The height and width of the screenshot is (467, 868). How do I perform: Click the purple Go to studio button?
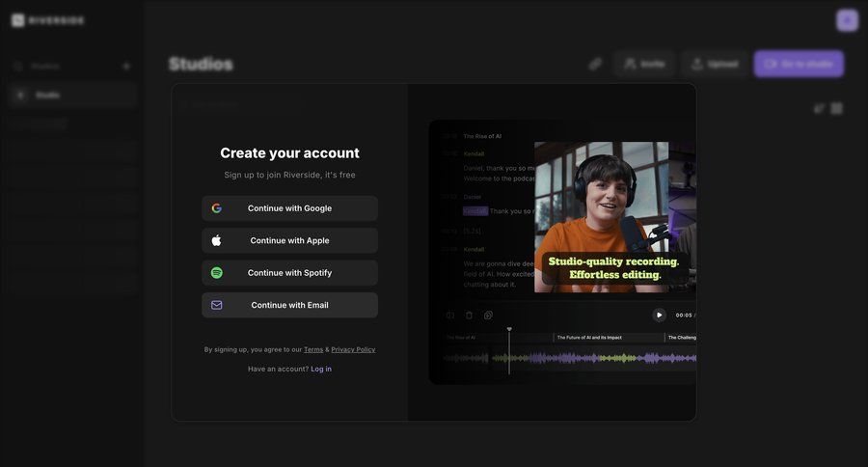pos(799,65)
